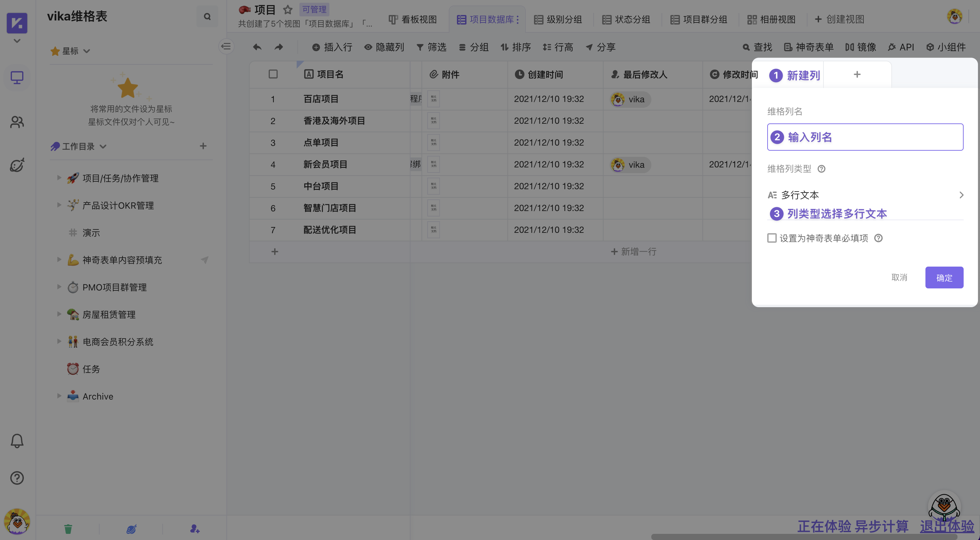Screen dimensions: 980x540
Task: Open the 小组件 widgets icon
Action: [x=931, y=47]
